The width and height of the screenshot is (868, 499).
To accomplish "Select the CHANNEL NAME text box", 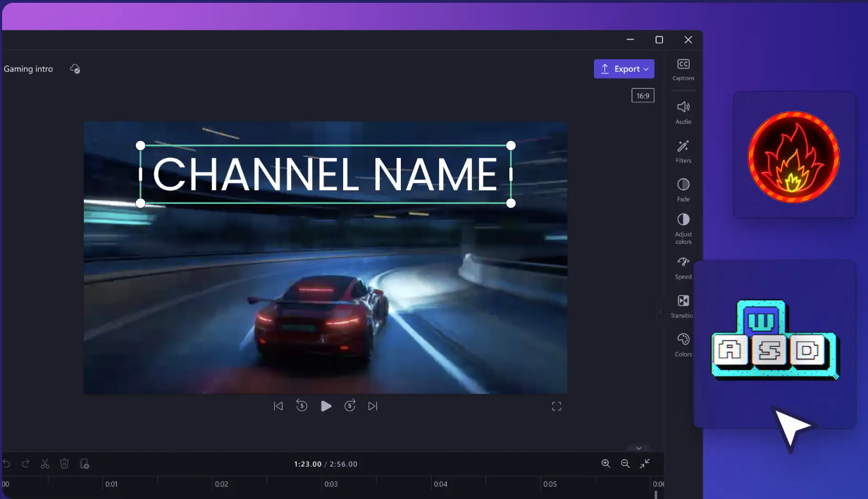I will point(325,174).
